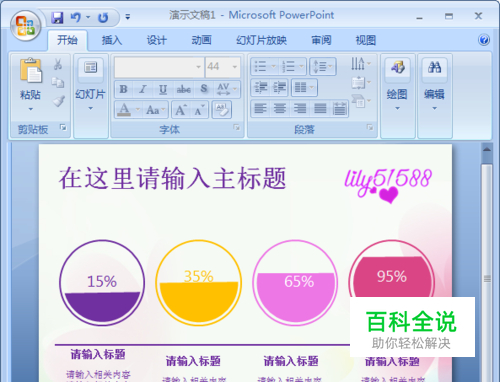Align text right
The height and width of the screenshot is (382, 500).
click(x=300, y=109)
